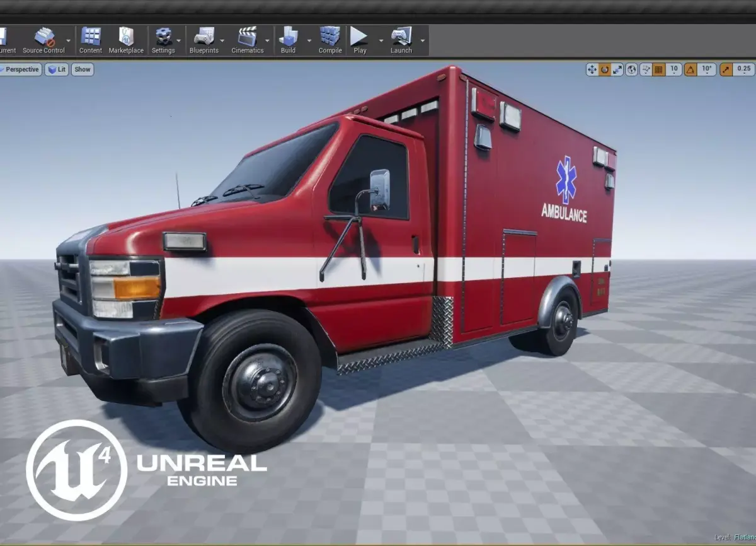Open the Content browser button

(91, 40)
